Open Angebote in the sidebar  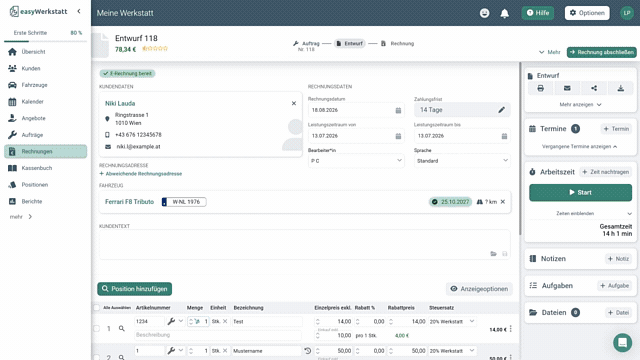click(45, 118)
